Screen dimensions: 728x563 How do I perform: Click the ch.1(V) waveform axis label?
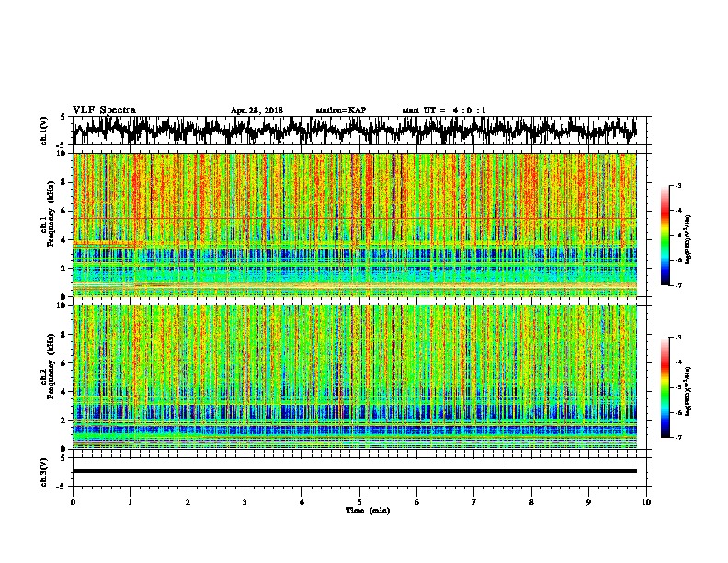44,131
